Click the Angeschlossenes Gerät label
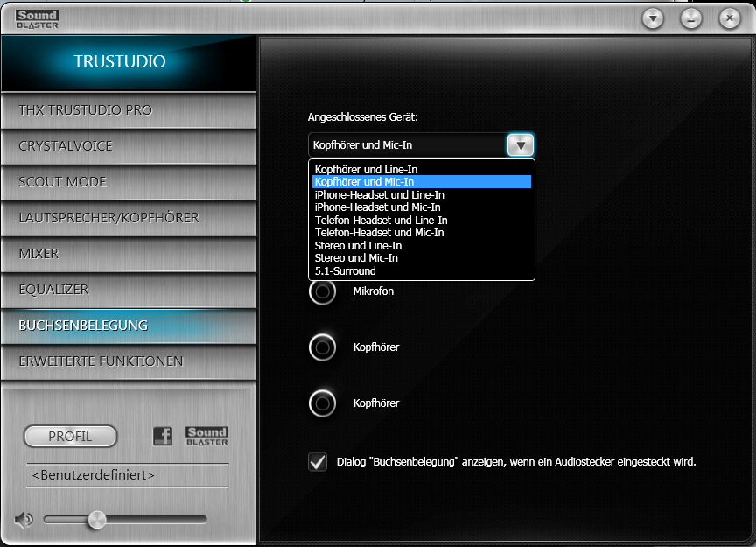The height and width of the screenshot is (547, 756). click(362, 117)
